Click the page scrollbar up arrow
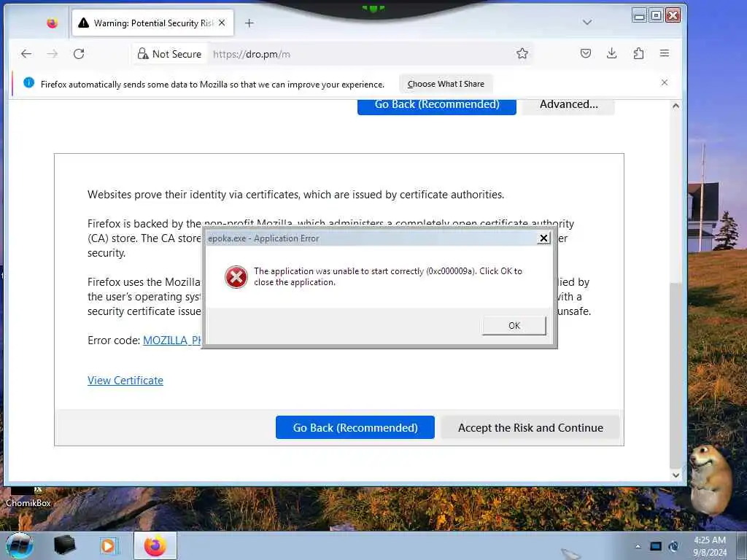Image resolution: width=747 pixels, height=560 pixels. 676,106
